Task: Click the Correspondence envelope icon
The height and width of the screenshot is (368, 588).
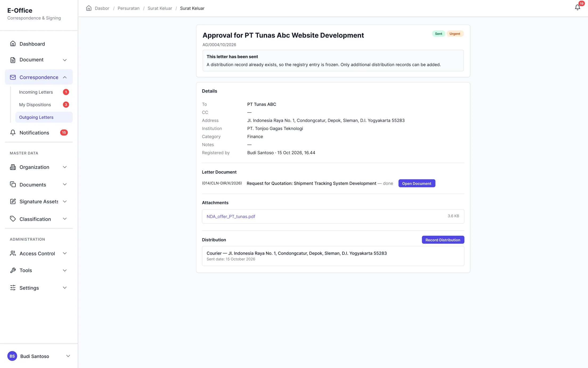Action: (13, 77)
